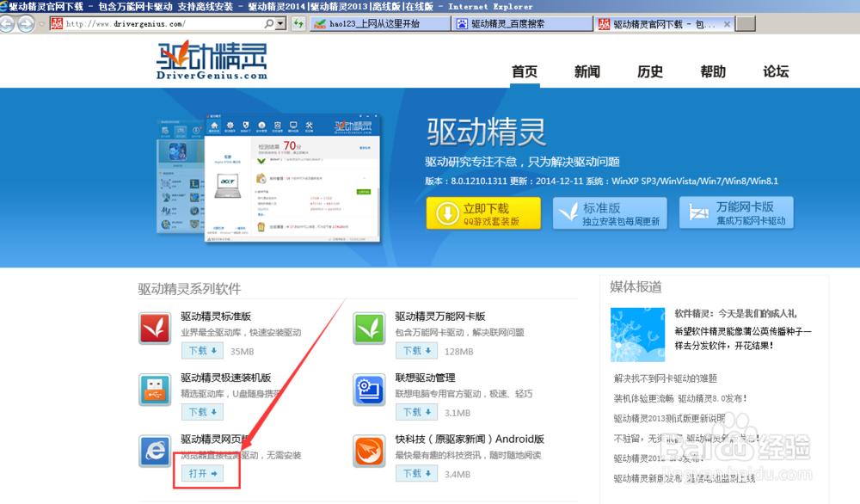Image resolution: width=860 pixels, height=504 pixels.
Task: Open the 论坛 navigation item
Action: (x=776, y=71)
